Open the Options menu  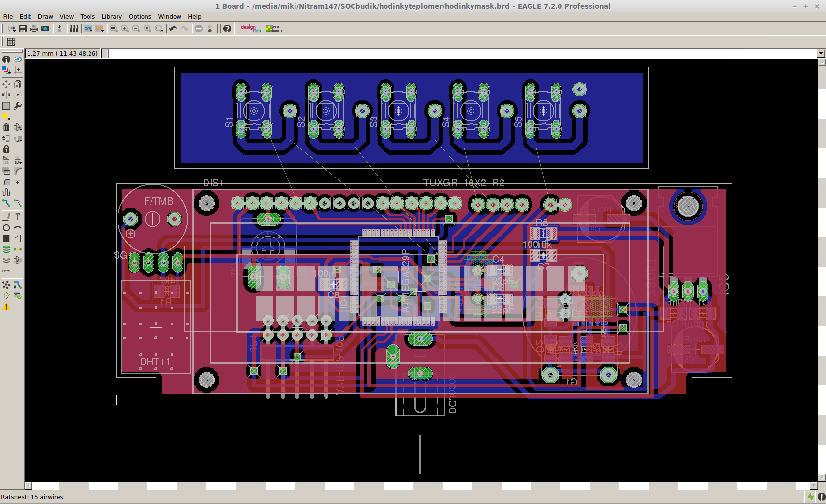(140, 16)
